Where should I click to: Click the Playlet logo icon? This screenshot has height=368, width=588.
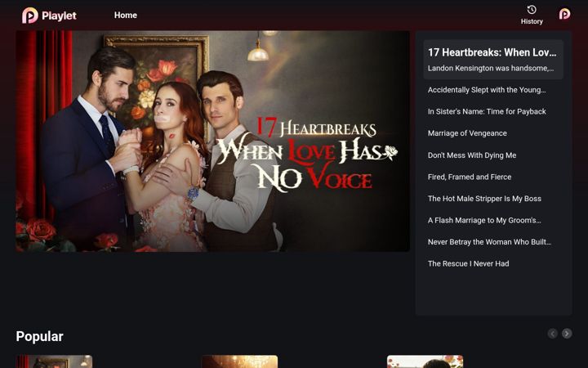(x=30, y=16)
